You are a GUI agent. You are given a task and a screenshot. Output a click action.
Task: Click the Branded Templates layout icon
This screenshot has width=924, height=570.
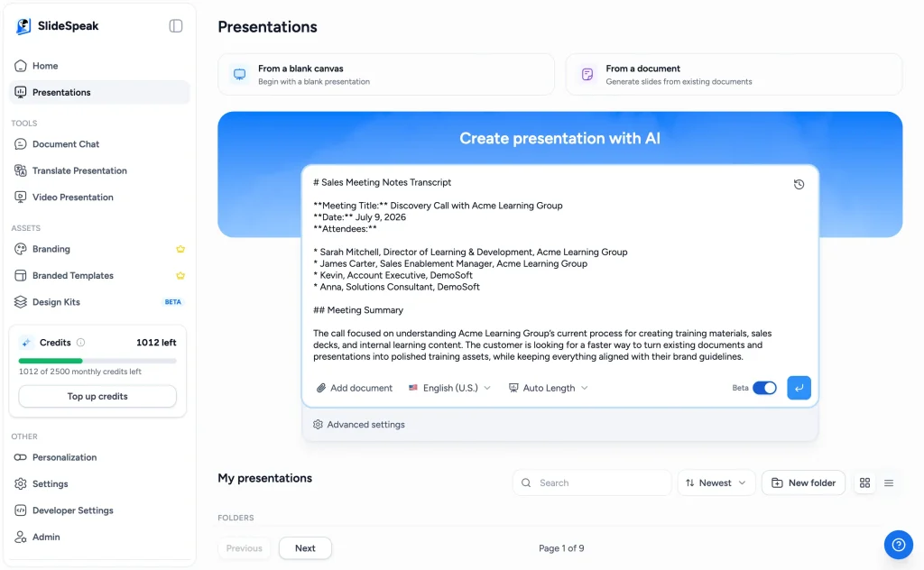click(x=21, y=275)
